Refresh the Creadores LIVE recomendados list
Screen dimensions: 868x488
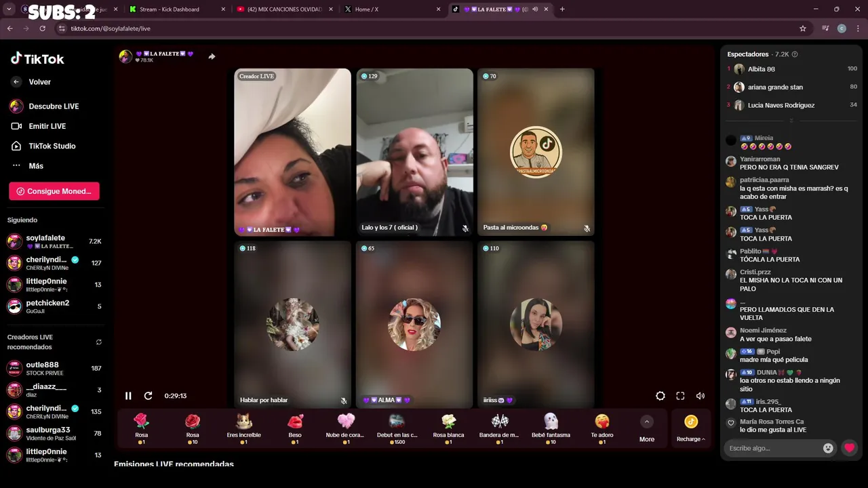[x=99, y=342]
